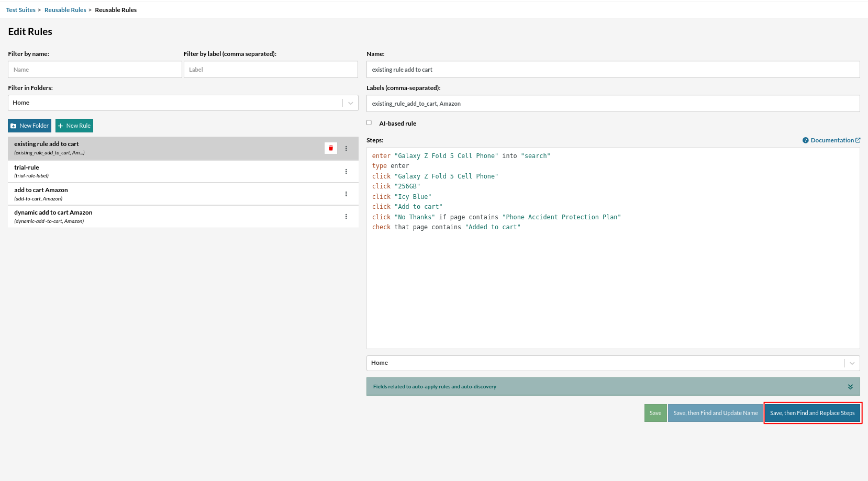This screenshot has height=481, width=868.
Task: Click the Filter by label input
Action: tap(270, 70)
